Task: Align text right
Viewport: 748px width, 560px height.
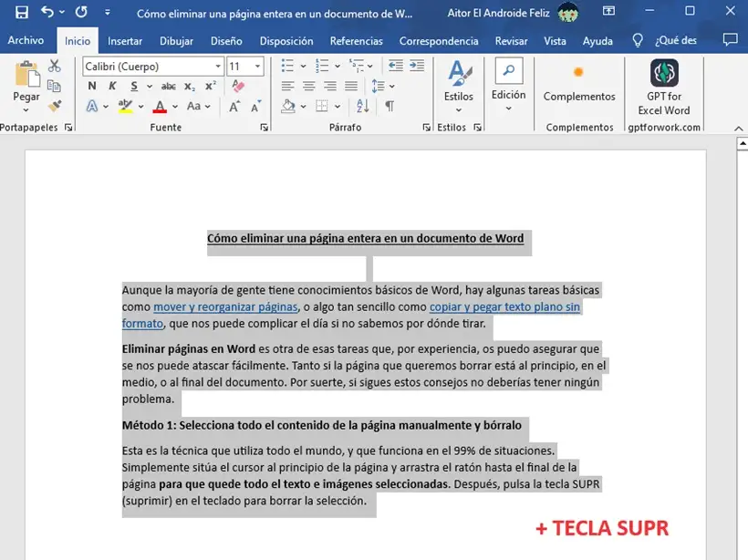Action: [x=329, y=86]
